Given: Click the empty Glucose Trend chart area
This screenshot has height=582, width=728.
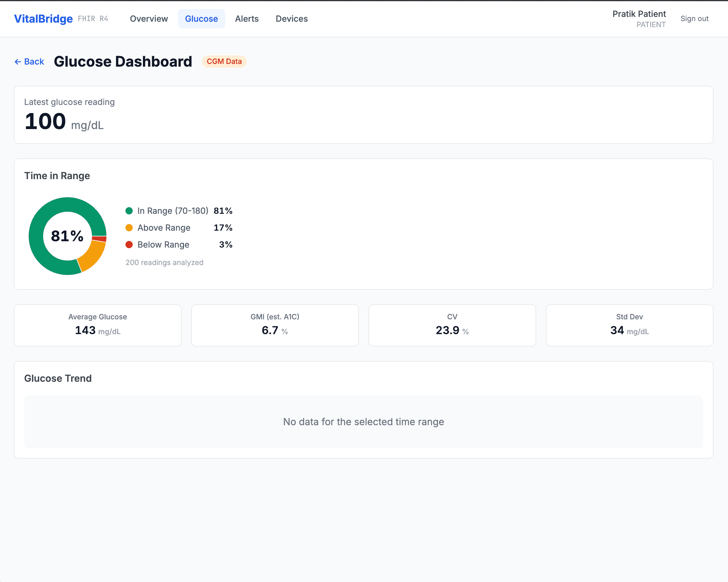Looking at the screenshot, I should (364, 422).
